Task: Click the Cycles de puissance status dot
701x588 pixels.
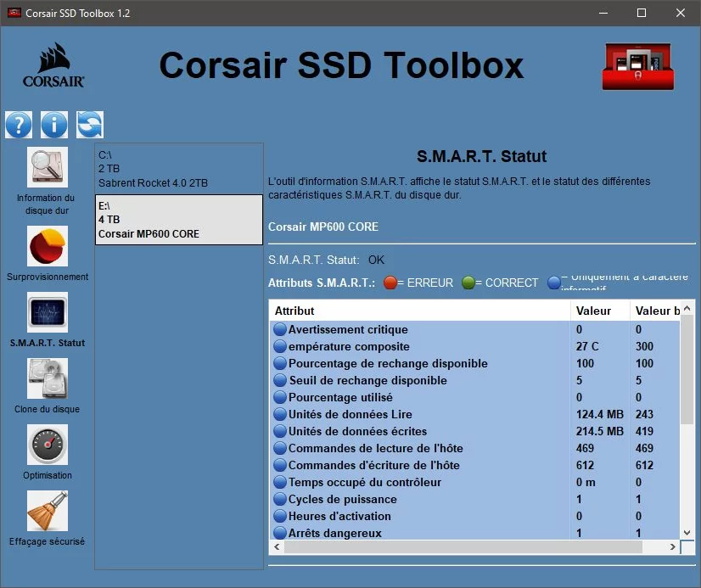Action: point(280,499)
